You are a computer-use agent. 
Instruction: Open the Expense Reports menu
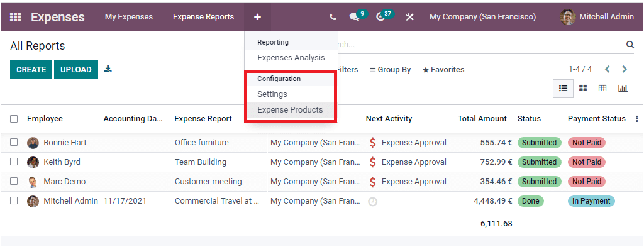pyautogui.click(x=203, y=17)
